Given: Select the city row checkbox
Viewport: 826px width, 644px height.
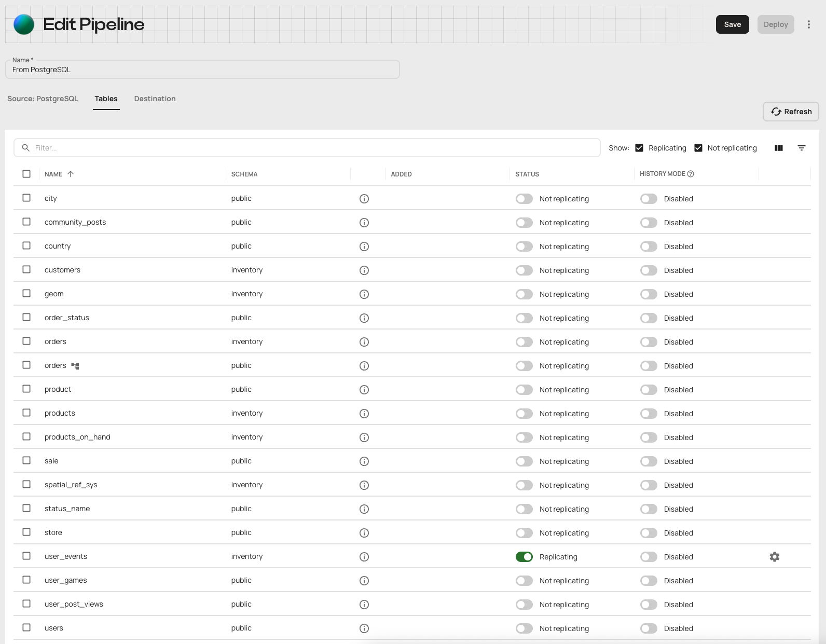Looking at the screenshot, I should (26, 198).
